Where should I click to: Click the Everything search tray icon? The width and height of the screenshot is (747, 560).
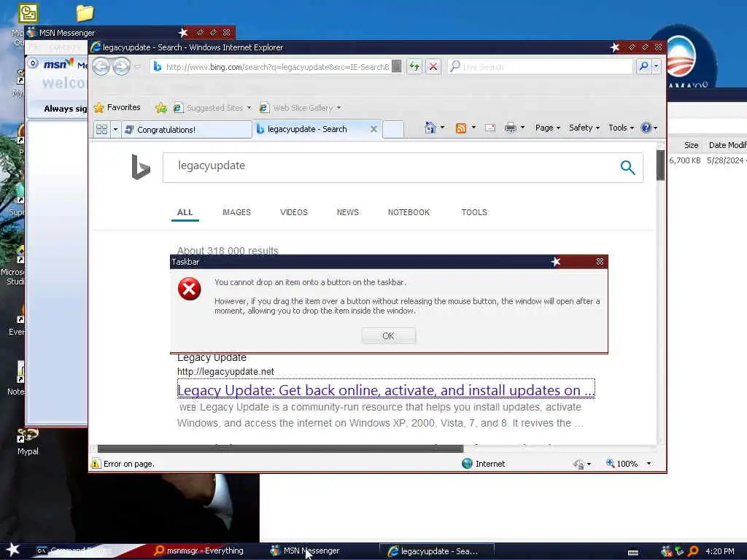[x=693, y=551]
